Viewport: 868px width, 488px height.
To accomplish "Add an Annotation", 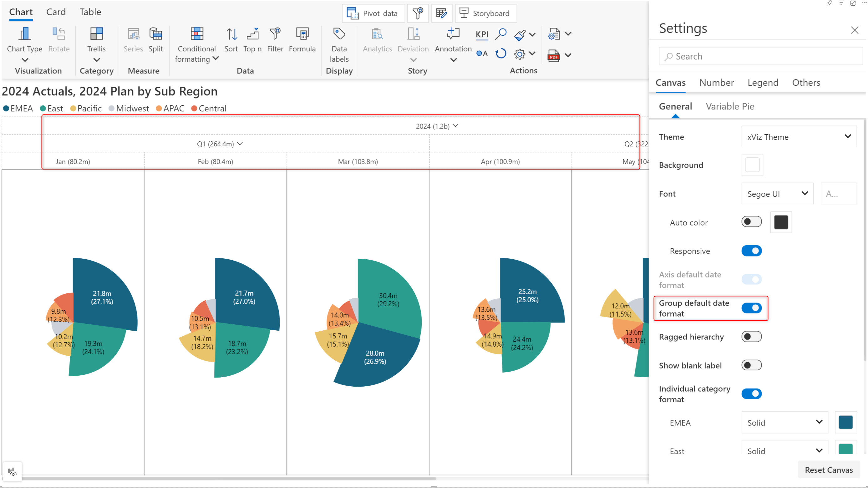I will coord(453,44).
